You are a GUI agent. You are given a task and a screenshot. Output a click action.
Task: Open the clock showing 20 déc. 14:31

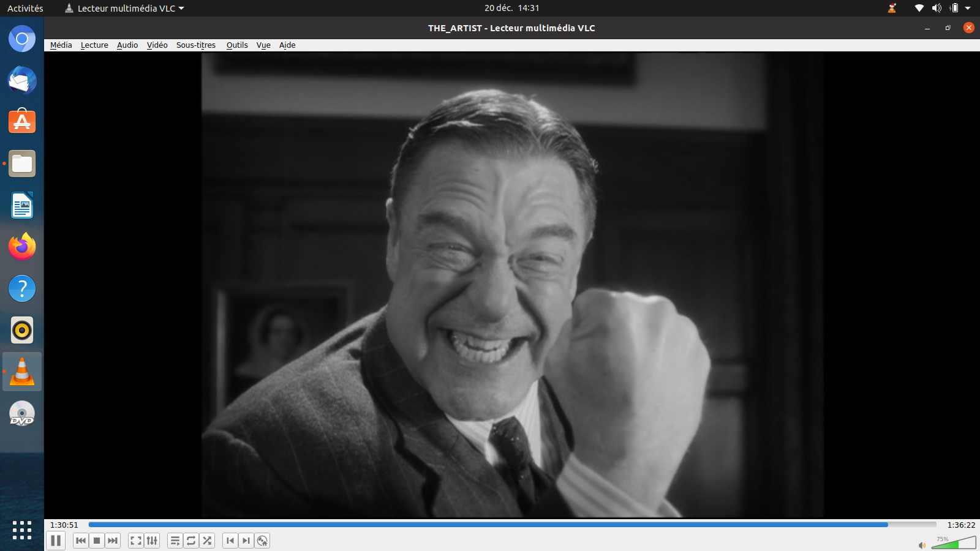pyautogui.click(x=511, y=9)
